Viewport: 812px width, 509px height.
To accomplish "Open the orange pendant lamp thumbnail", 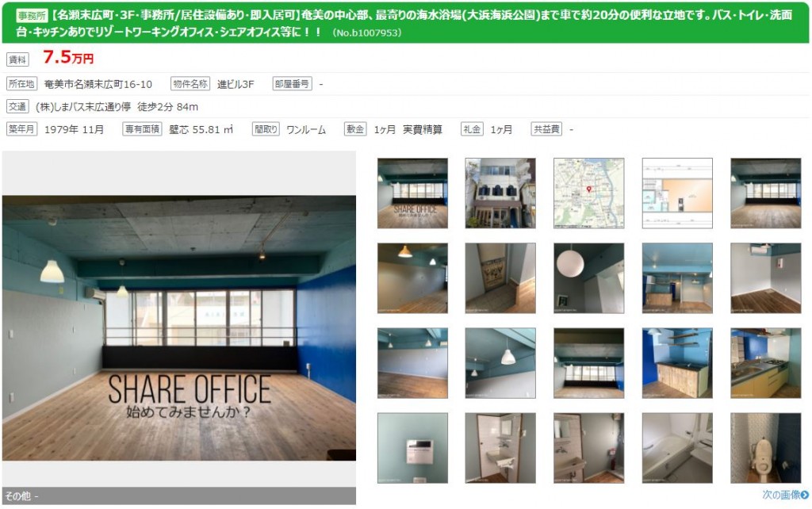I will click(x=412, y=278).
